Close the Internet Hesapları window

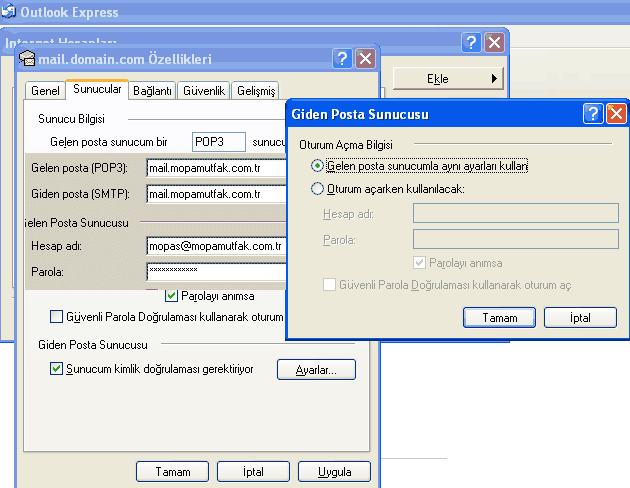pos(494,42)
